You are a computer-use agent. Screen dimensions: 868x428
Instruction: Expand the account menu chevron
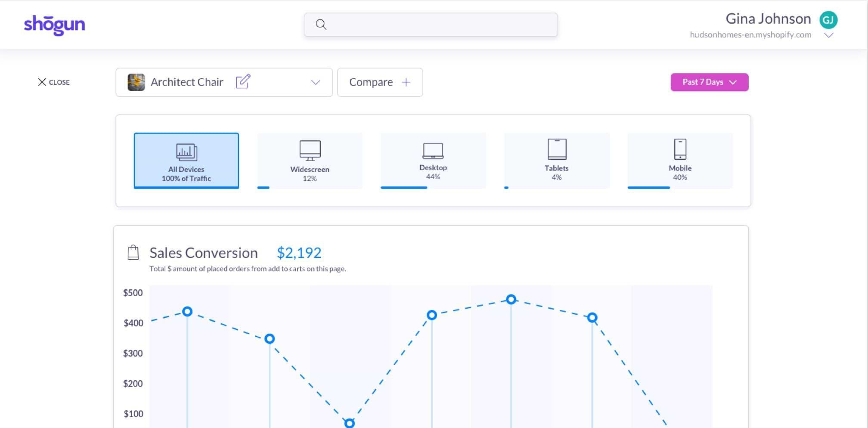click(x=828, y=35)
